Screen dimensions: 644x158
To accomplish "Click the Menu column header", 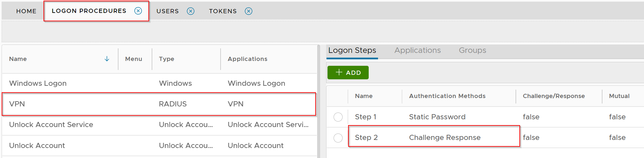I will click(134, 59).
